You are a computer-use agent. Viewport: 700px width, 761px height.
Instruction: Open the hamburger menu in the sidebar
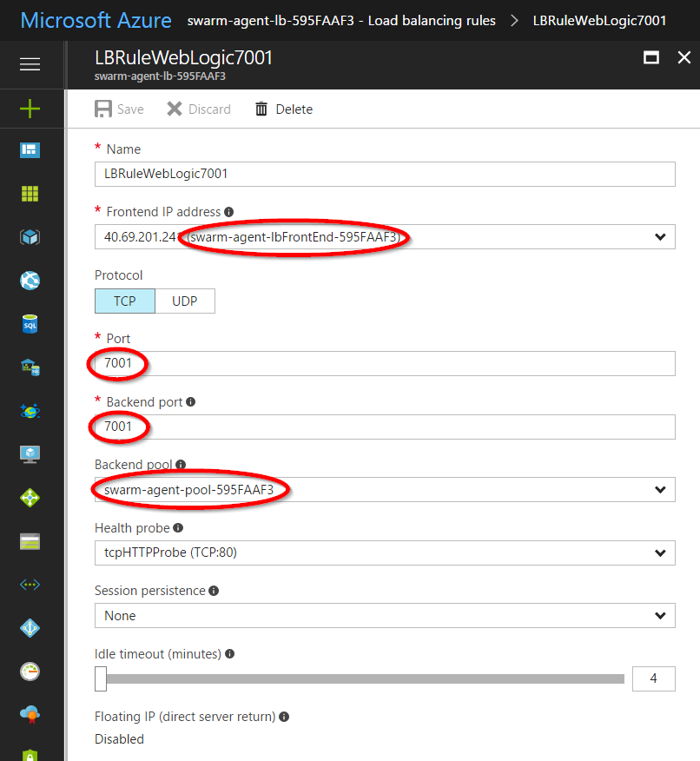(x=30, y=64)
